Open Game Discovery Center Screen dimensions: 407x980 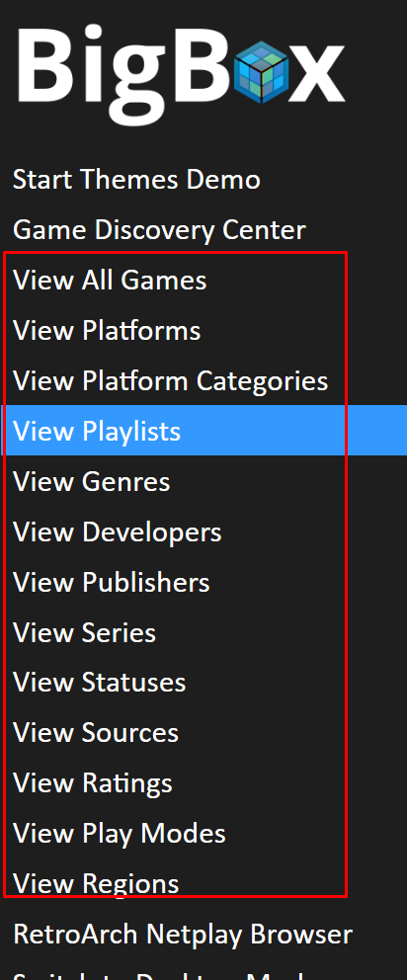tap(159, 230)
